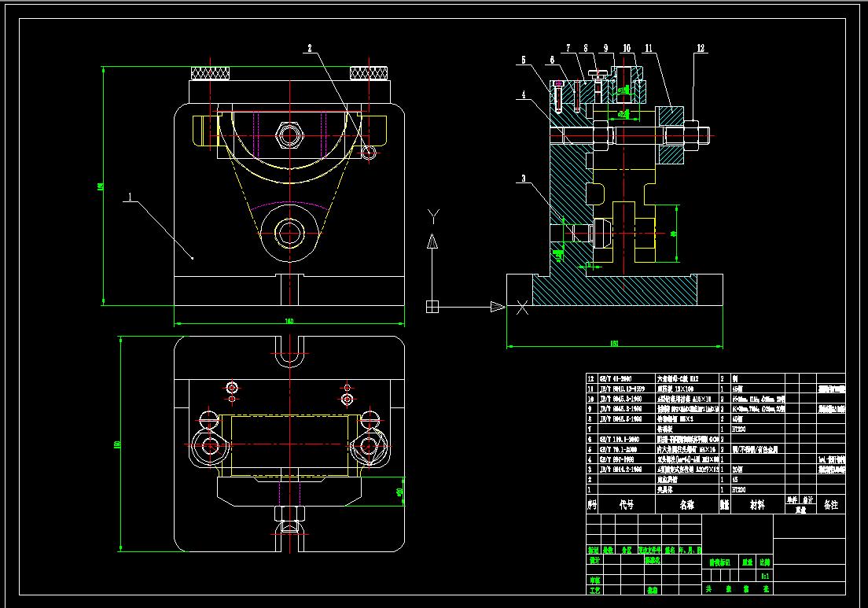Select part balloon number 4
This screenshot has width=868, height=608.
pyautogui.click(x=524, y=94)
